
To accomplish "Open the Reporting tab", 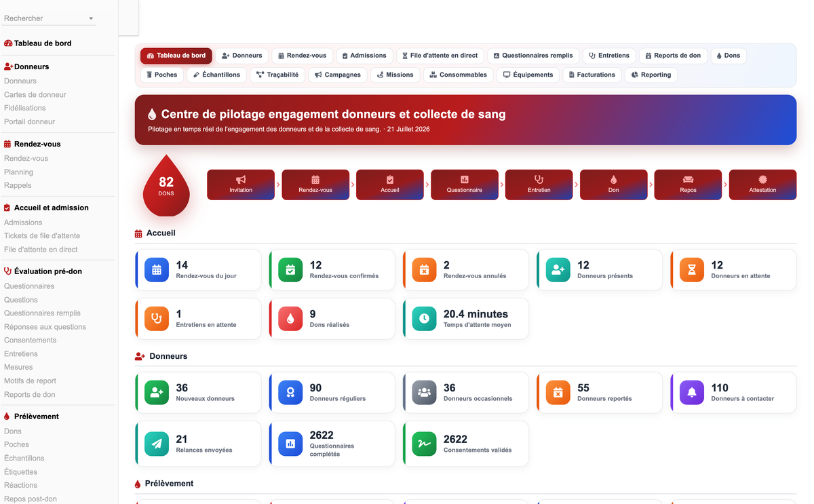I will pos(651,75).
